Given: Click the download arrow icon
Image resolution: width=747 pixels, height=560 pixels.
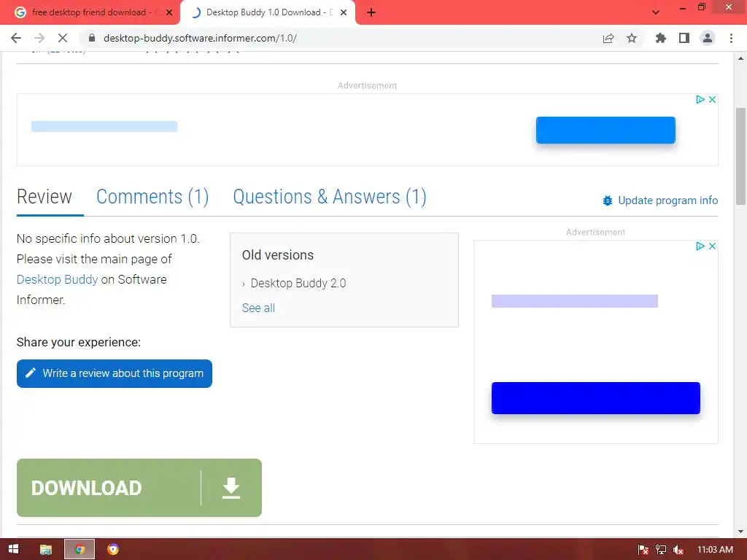Looking at the screenshot, I should point(231,488).
